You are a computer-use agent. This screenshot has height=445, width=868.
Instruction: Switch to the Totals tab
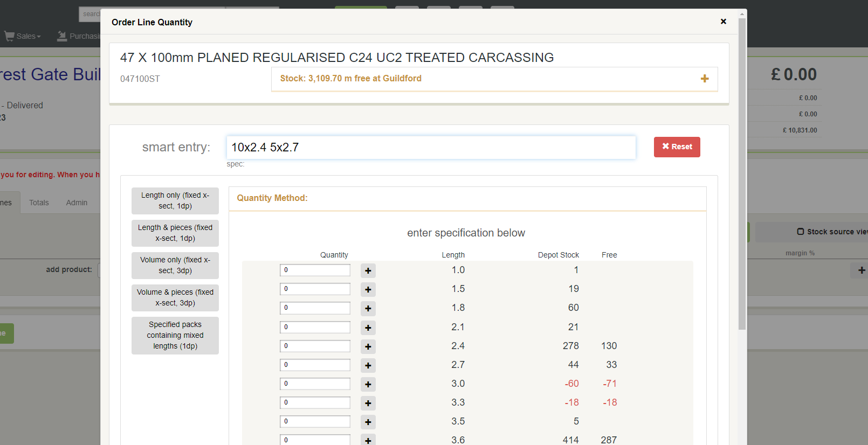(39, 203)
